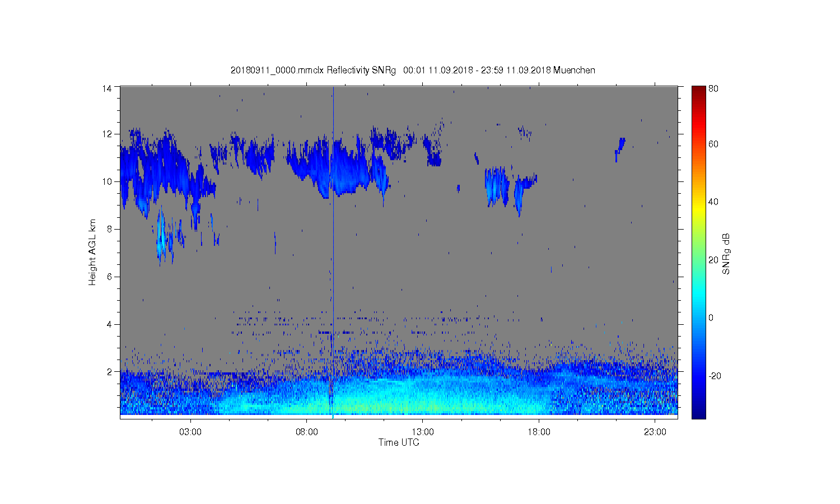The image size is (840, 504).
Task: Click the colorbar value 40
Action: click(713, 202)
